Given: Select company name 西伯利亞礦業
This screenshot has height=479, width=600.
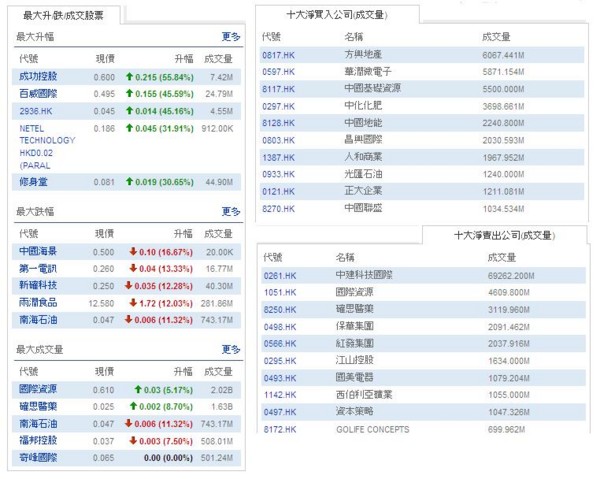Looking at the screenshot, I should 364,394.
